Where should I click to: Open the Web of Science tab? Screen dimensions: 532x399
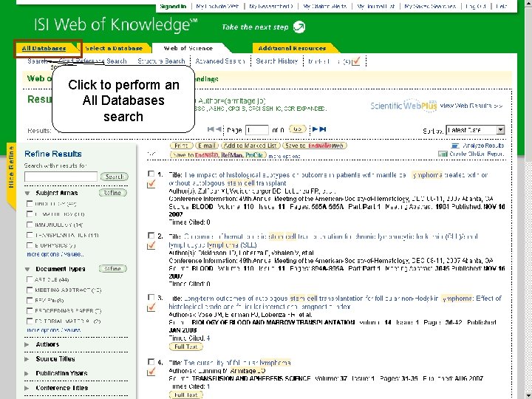[188, 48]
